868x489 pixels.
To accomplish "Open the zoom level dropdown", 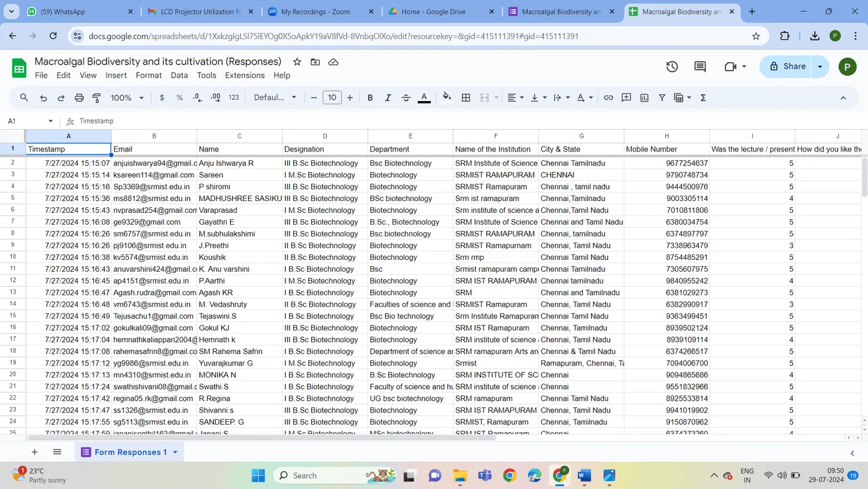I will pyautogui.click(x=127, y=97).
